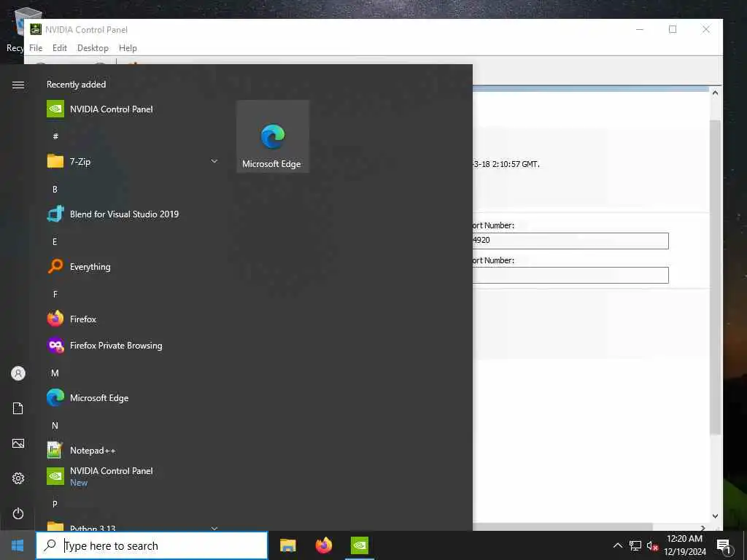Click the Power icon in Start
Screen dimensions: 747x560
[x=18, y=513]
